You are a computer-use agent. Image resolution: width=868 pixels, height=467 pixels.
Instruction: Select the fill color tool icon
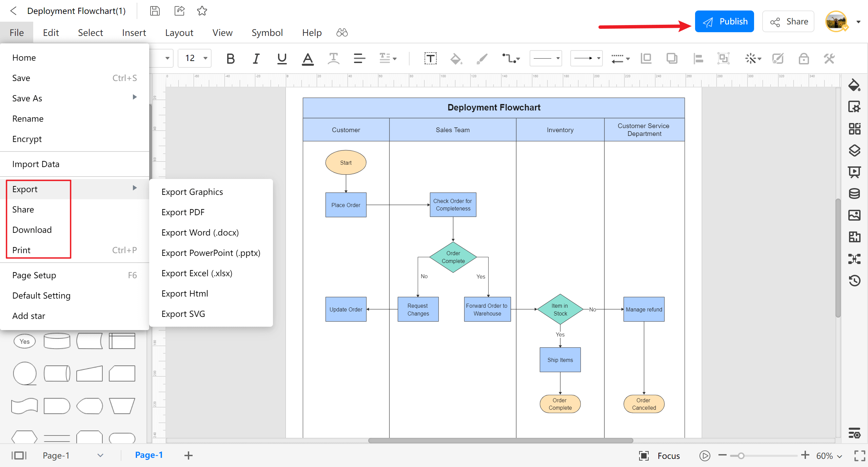point(456,59)
